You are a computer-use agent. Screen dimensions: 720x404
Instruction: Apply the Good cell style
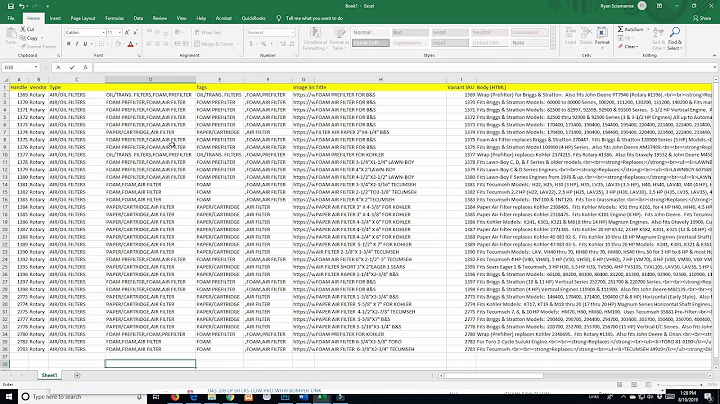click(450, 32)
